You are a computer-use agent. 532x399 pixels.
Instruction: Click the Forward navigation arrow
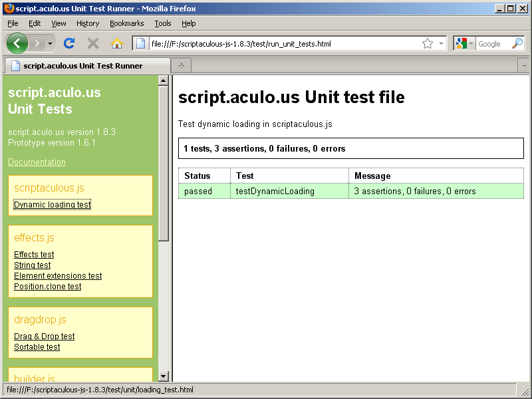click(37, 43)
